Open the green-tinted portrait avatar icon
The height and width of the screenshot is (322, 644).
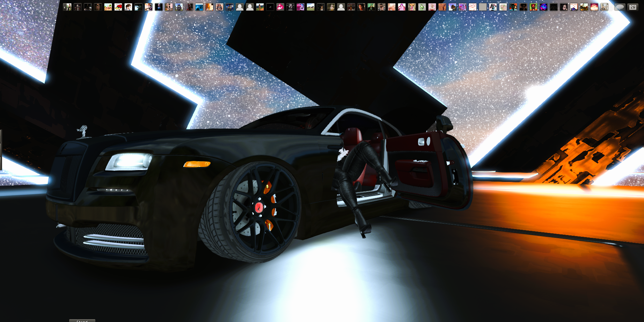[371, 7]
